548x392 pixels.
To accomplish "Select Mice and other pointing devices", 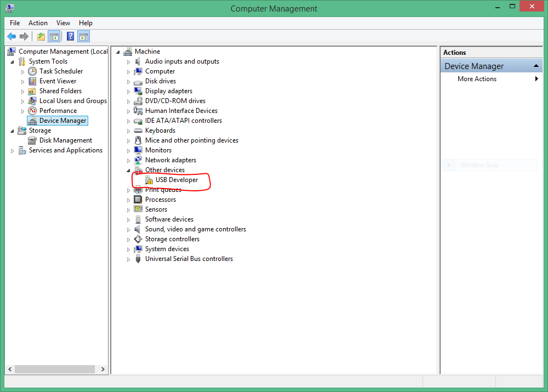I will [192, 140].
